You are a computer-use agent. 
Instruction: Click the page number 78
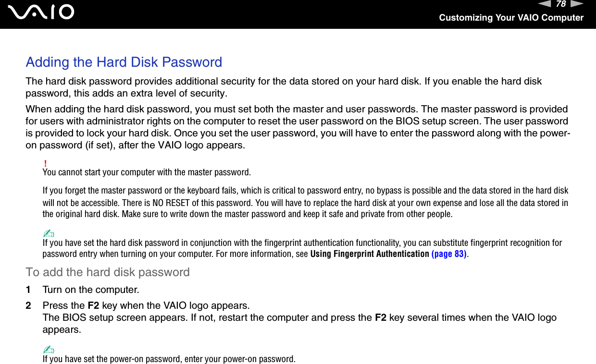[560, 4]
